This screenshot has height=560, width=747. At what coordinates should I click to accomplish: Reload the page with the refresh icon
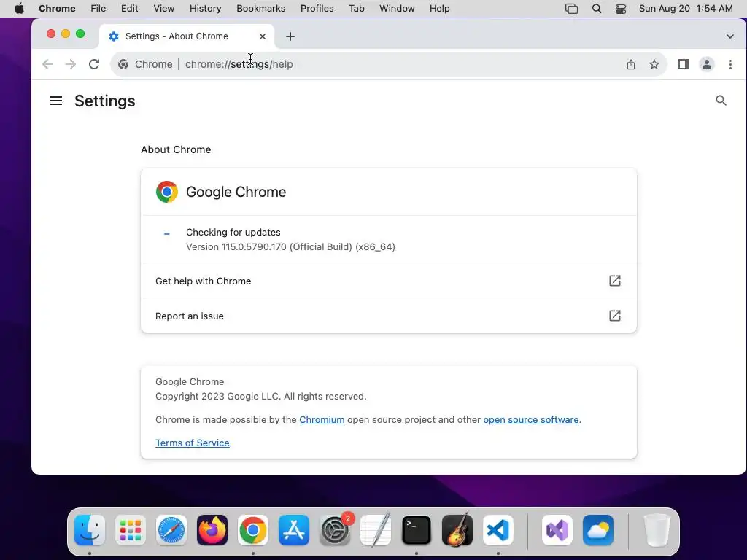tap(94, 64)
